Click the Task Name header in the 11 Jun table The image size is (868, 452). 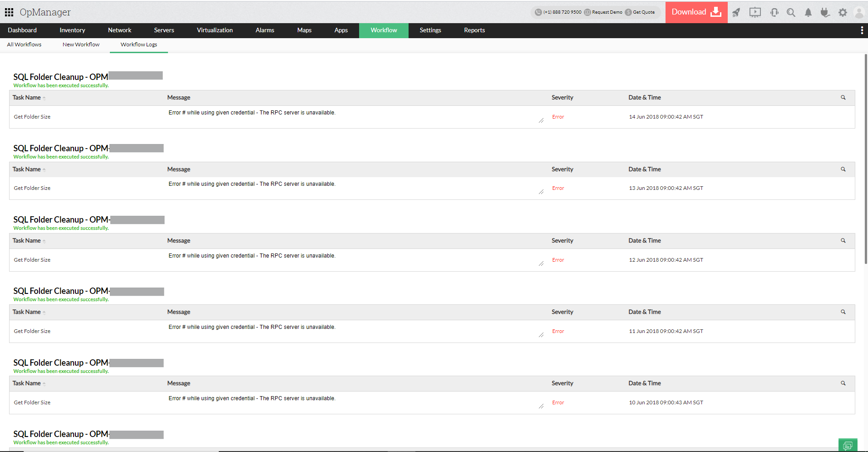(x=26, y=312)
